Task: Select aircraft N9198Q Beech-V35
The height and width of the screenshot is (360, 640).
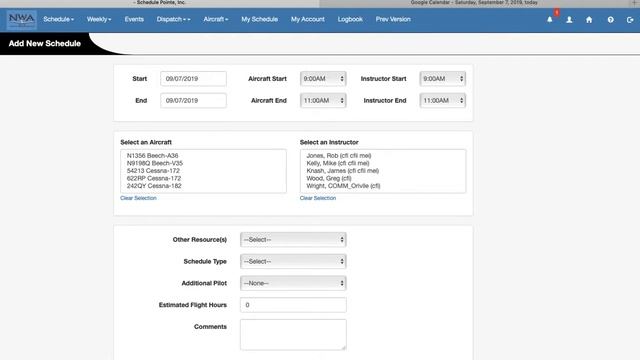Action: click(155, 163)
